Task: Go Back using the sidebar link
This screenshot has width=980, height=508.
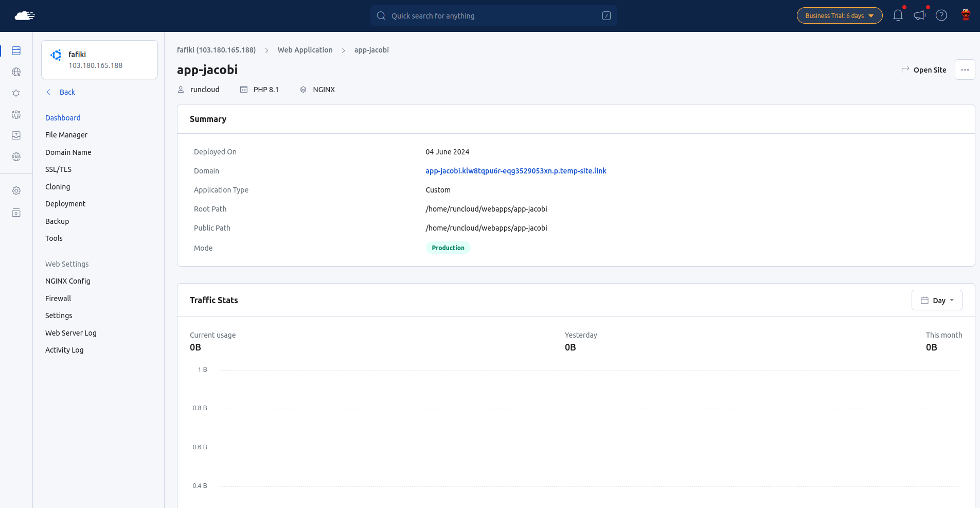Action: click(61, 92)
